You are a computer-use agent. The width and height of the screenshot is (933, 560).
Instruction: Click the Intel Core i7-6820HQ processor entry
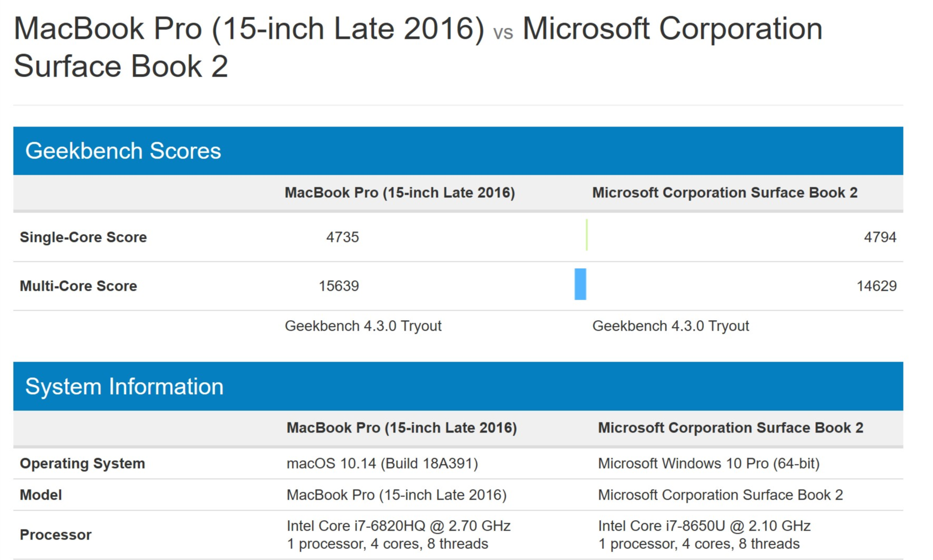(x=399, y=534)
